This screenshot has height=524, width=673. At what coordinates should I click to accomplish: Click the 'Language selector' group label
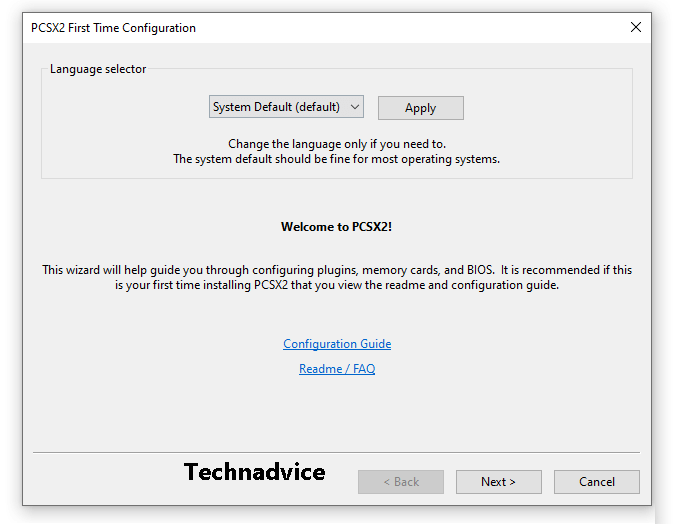point(98,69)
